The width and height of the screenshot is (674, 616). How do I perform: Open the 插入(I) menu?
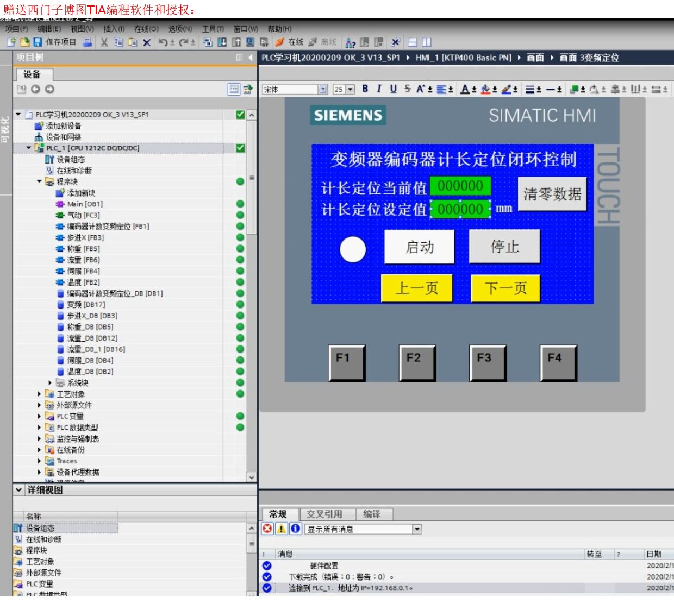pyautogui.click(x=114, y=29)
